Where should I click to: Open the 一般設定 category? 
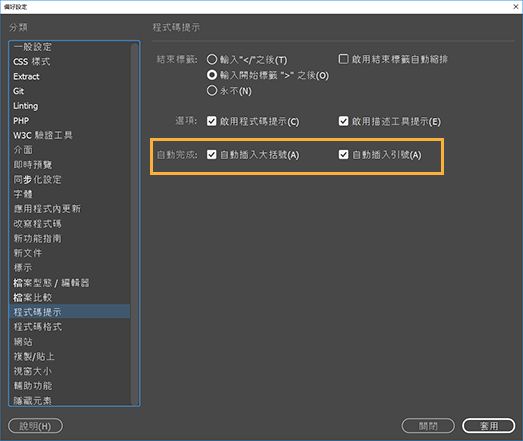pos(70,47)
